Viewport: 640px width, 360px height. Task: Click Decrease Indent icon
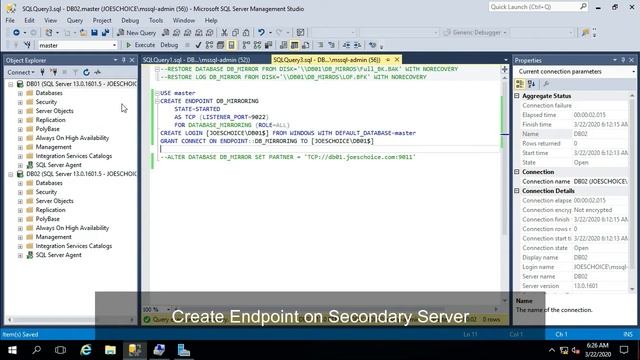click(346, 45)
